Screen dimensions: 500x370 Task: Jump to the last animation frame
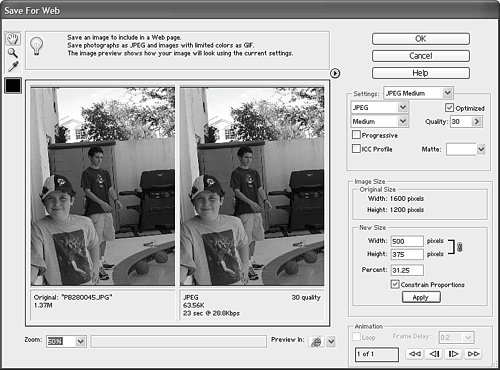(473, 354)
